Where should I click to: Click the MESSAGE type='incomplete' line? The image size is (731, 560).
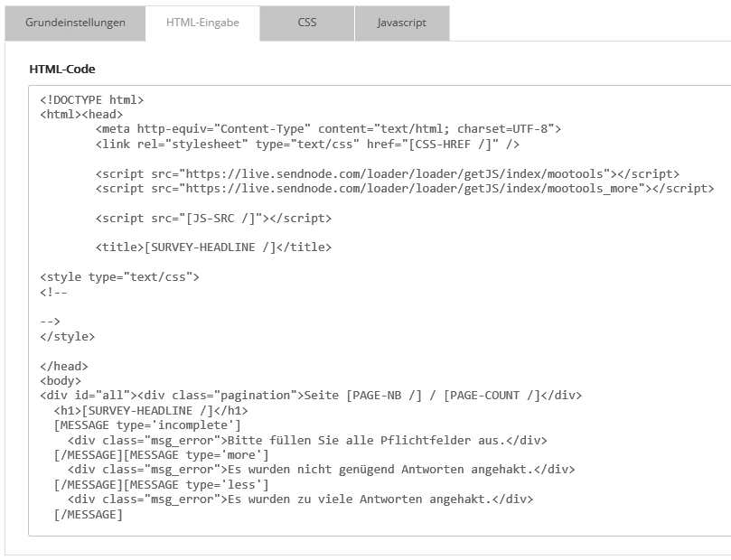[x=152, y=425]
